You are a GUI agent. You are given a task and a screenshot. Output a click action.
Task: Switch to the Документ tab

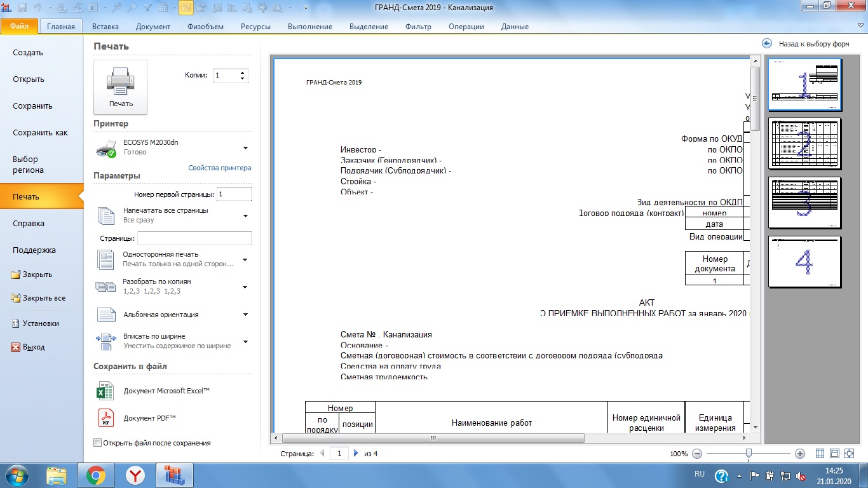(153, 27)
